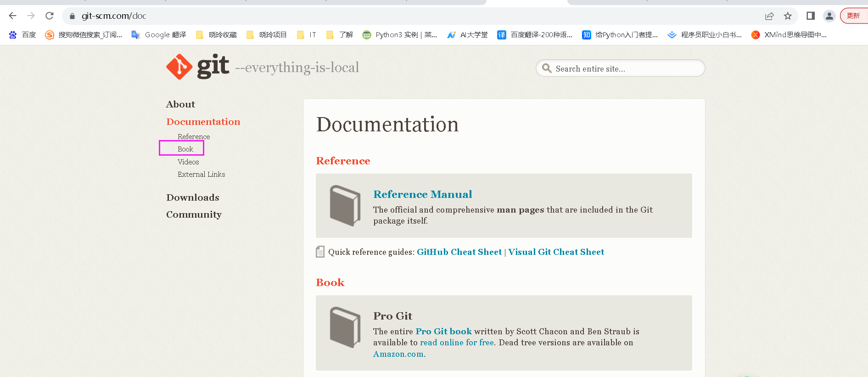Go to External Links in the sidebar
This screenshot has width=868, height=377.
pyautogui.click(x=202, y=174)
